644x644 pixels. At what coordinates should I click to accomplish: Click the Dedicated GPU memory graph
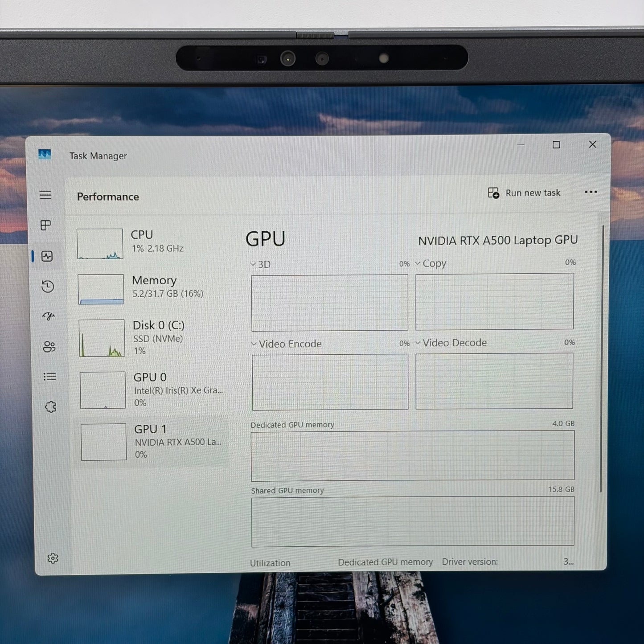click(x=413, y=455)
